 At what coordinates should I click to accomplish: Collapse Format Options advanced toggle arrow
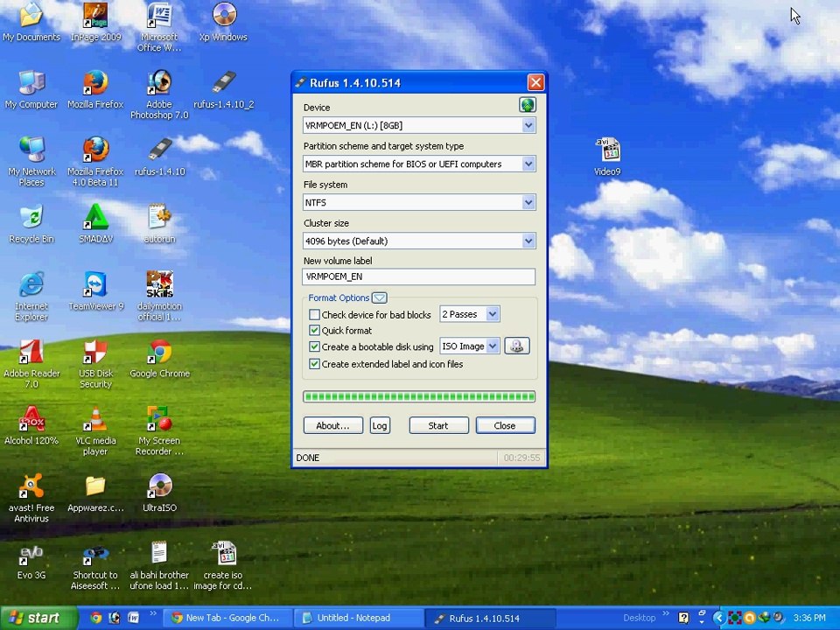click(379, 297)
